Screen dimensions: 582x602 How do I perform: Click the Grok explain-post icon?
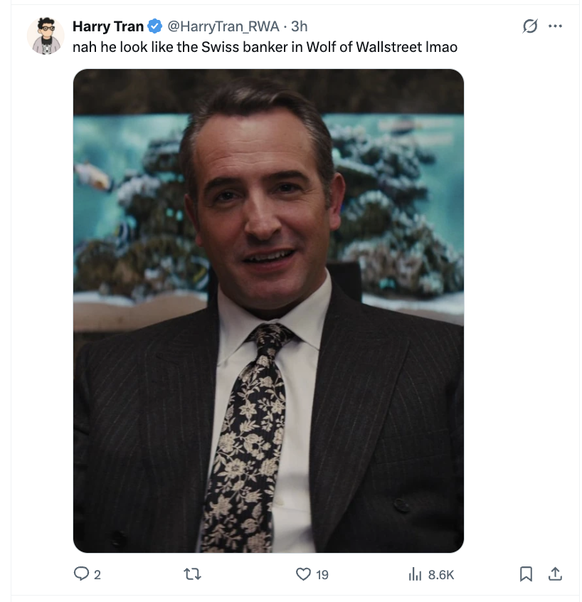point(530,26)
